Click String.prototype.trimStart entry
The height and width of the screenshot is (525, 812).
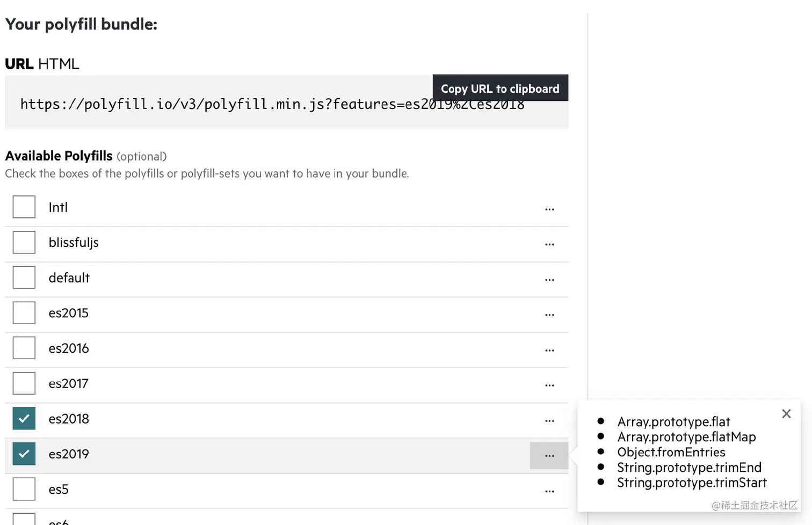[692, 483]
